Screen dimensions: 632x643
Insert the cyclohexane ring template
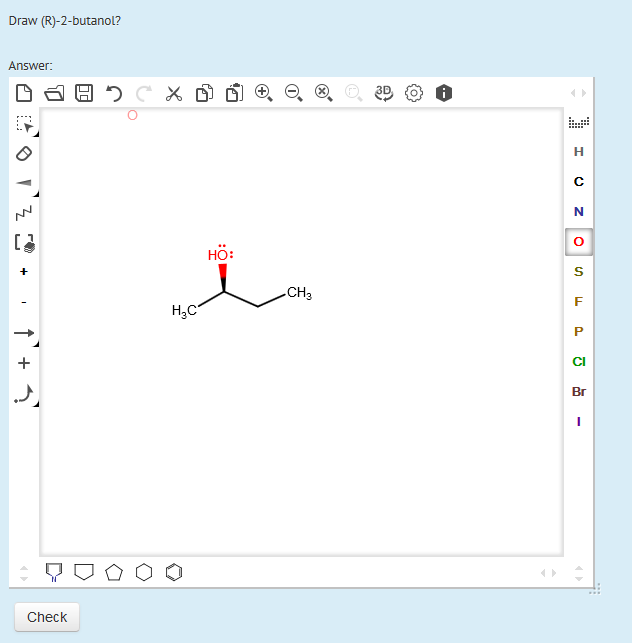144,572
